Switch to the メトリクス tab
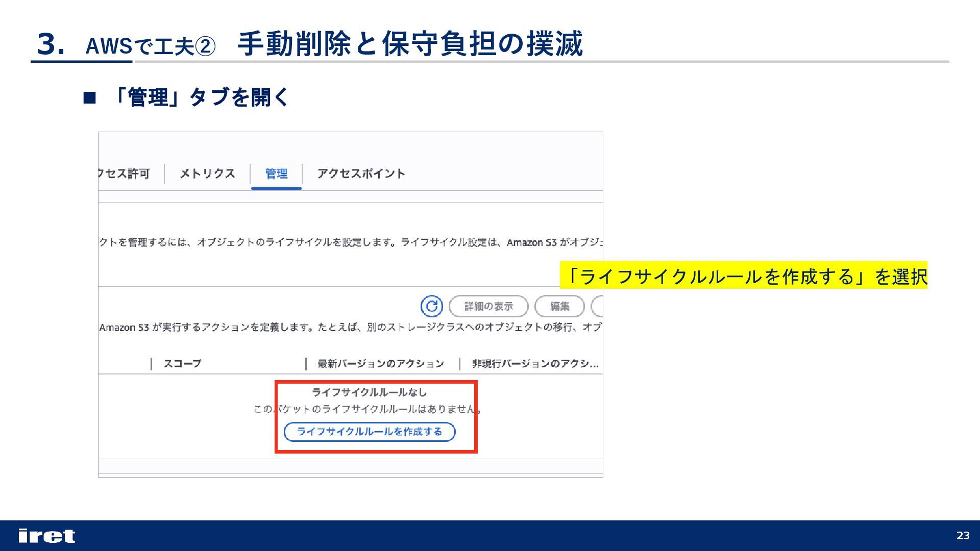The width and height of the screenshot is (980, 551). [207, 174]
